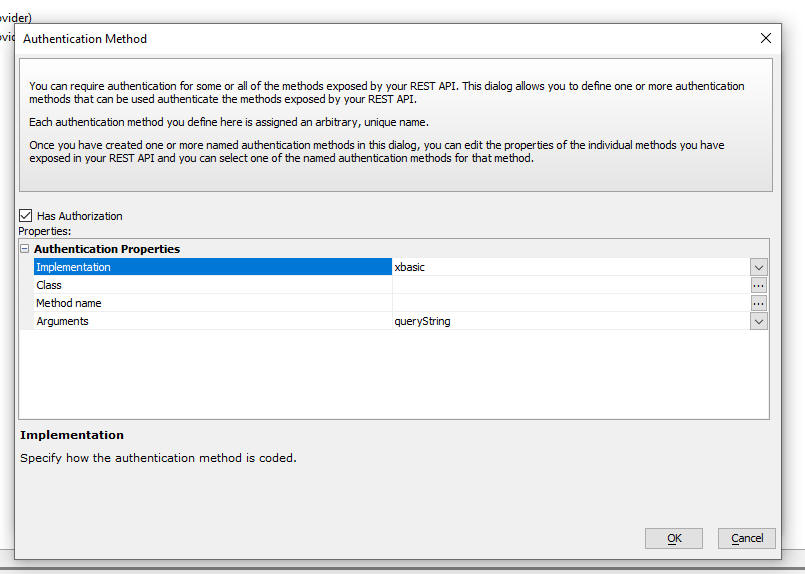This screenshot has width=805, height=574.
Task: Click the Authentication Properties header text
Action: [107, 249]
